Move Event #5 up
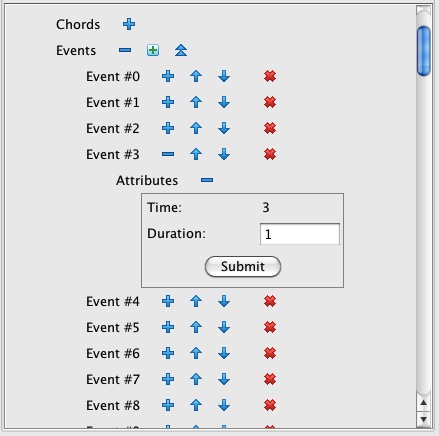This screenshot has width=439, height=436. (196, 327)
